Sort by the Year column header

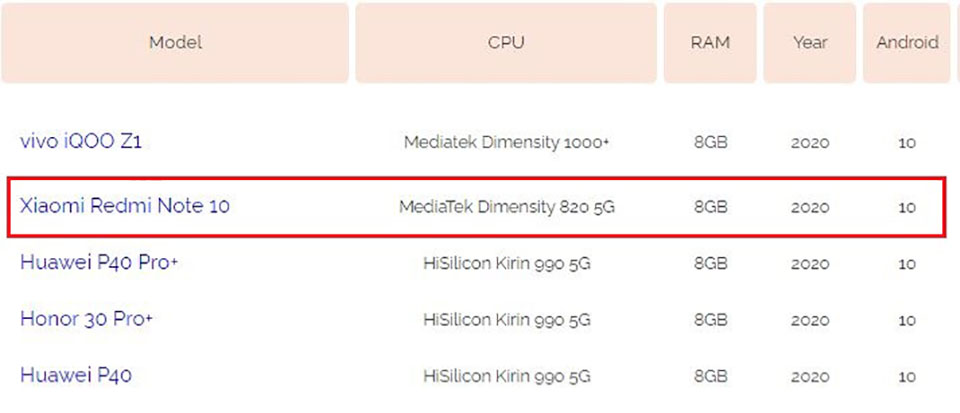pos(809,43)
